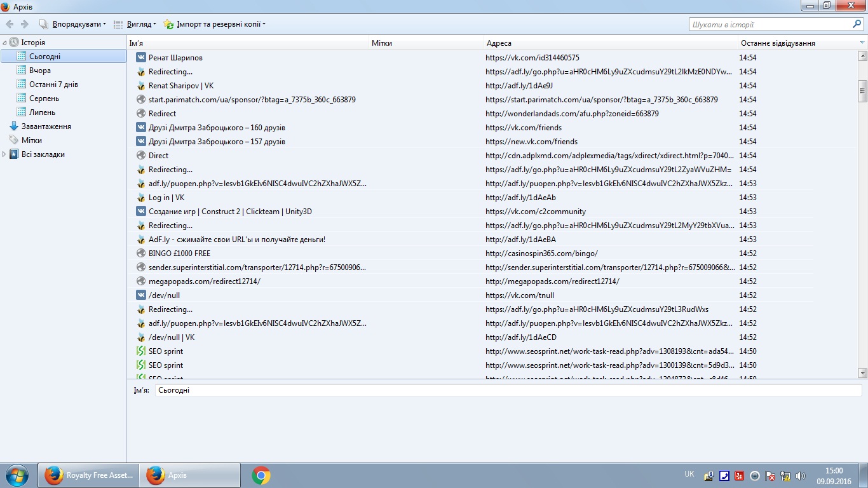Viewport: 868px width, 488px height.
Task: Select the Redirect entry for wonderlandads.com
Action: (162, 113)
